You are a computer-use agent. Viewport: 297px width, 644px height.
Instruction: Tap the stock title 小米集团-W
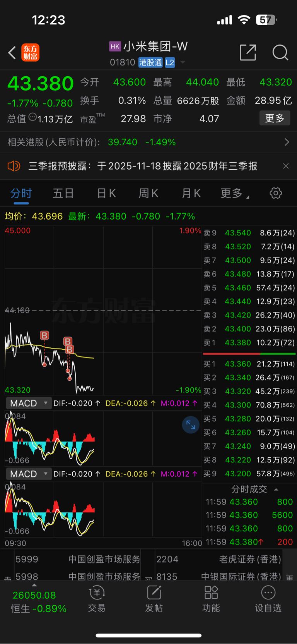click(x=155, y=46)
